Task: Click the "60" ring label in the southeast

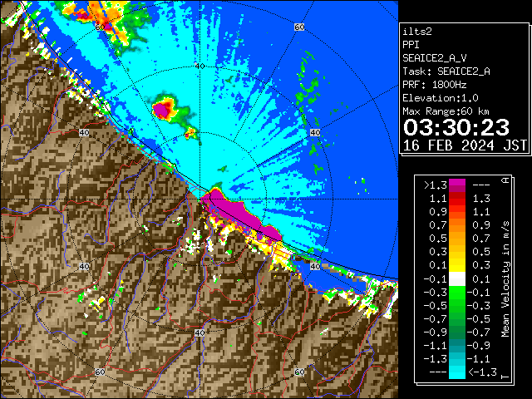Action: coord(299,372)
